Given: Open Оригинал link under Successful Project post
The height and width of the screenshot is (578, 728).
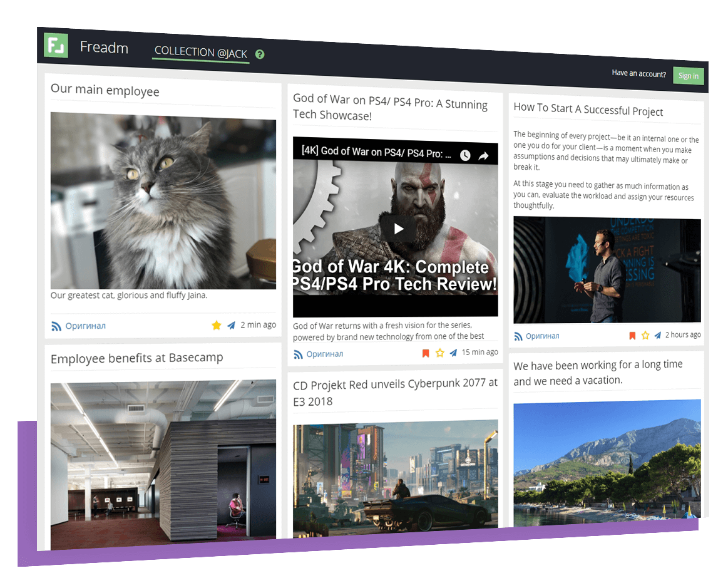Looking at the screenshot, I should [x=542, y=336].
